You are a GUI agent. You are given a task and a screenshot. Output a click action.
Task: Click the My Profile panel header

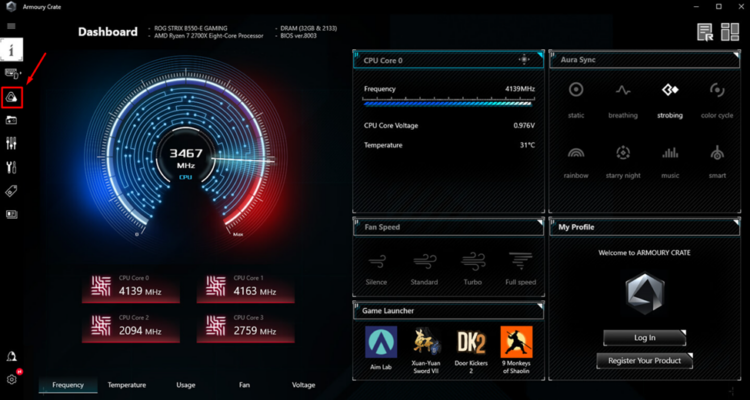click(x=644, y=227)
